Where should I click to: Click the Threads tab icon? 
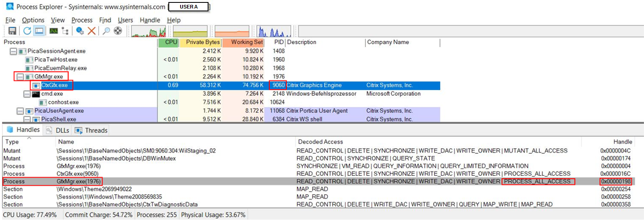pos(79,130)
